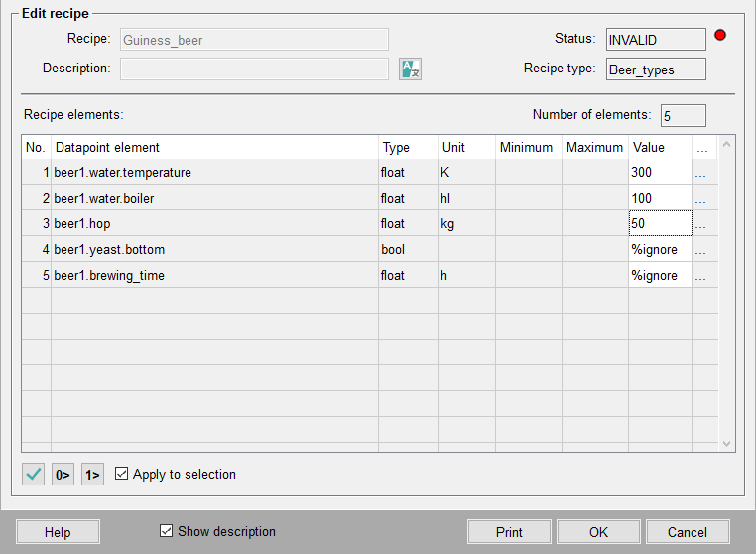Click scrollbar down arrow in elements table

click(x=726, y=443)
